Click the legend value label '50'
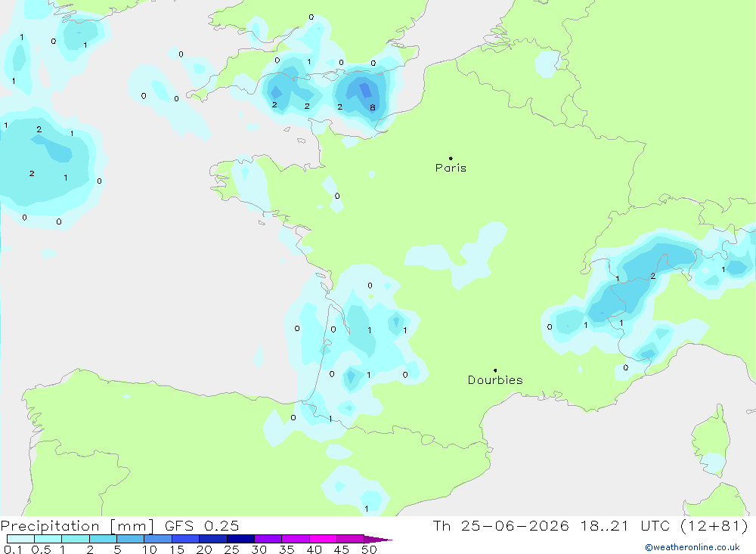Viewport: 756px width, 554px height. tap(369, 549)
